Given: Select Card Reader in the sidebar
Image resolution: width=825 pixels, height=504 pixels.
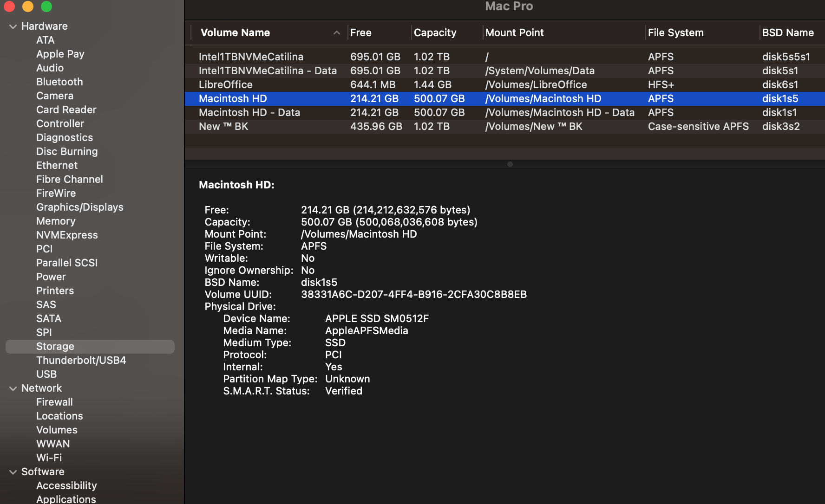Looking at the screenshot, I should pos(66,110).
